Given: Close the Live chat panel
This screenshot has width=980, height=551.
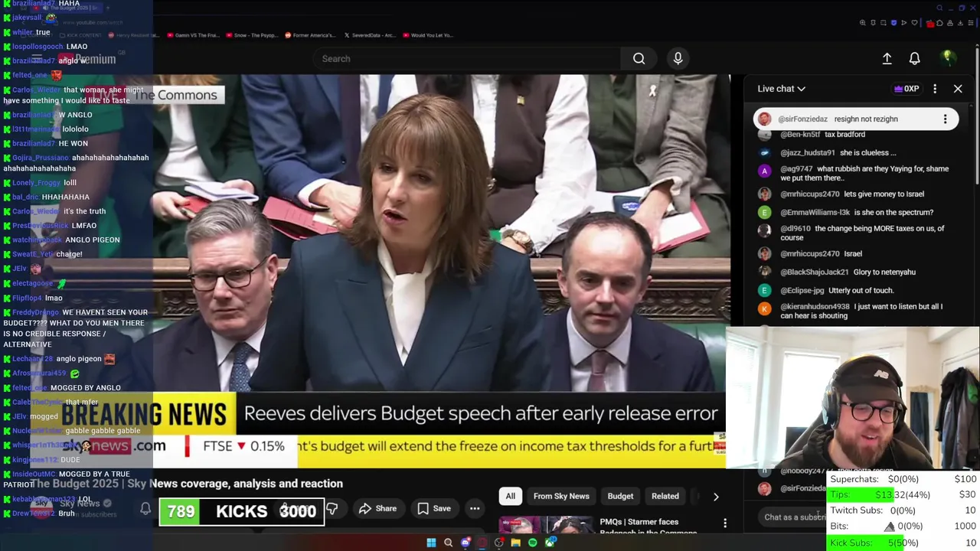Looking at the screenshot, I should point(958,89).
